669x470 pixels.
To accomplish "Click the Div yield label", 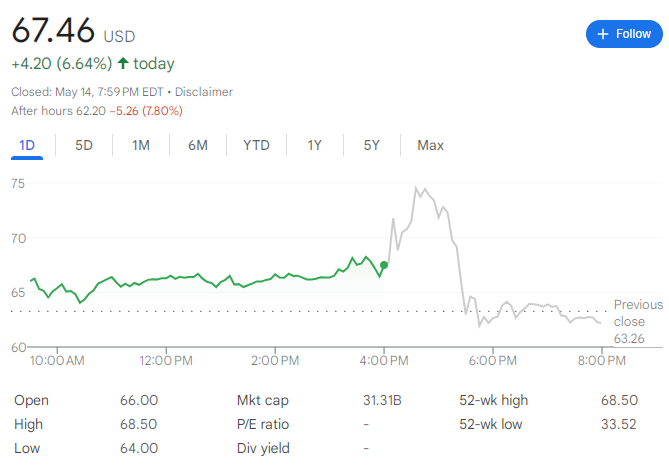I will 262,448.
